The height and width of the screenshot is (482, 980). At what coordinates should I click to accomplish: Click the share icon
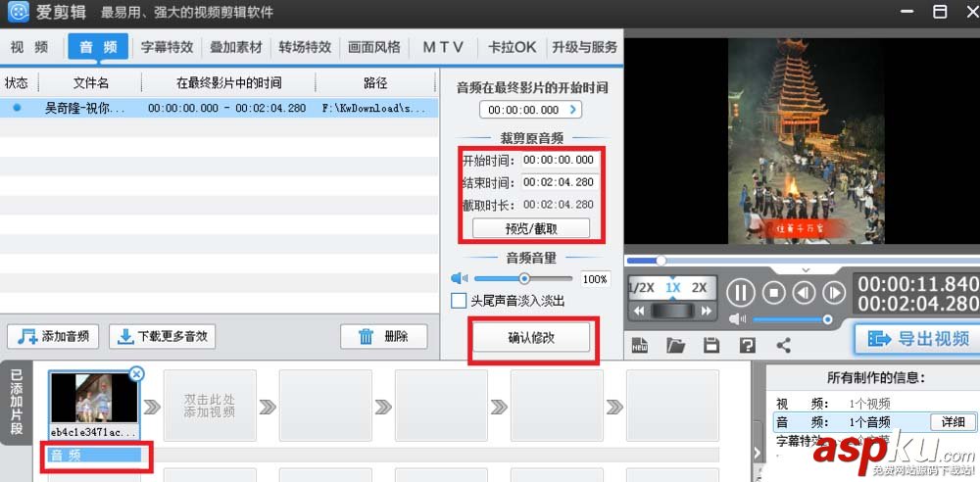pyautogui.click(x=784, y=345)
